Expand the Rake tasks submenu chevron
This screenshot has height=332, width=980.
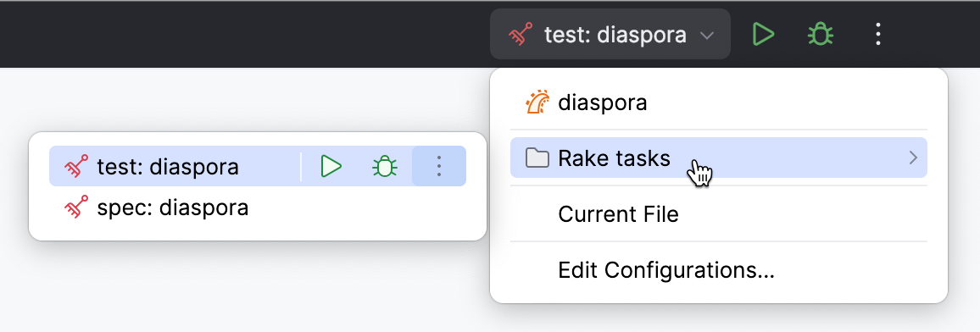click(913, 158)
